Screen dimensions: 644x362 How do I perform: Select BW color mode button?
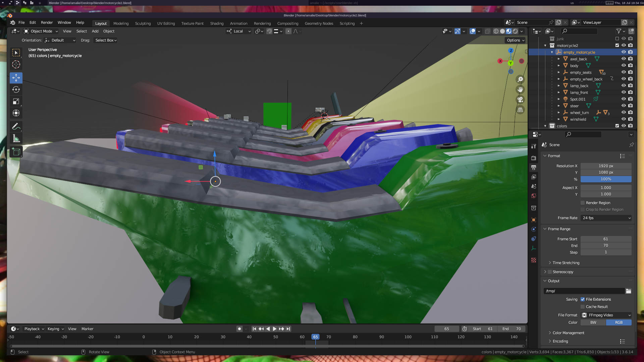593,322
